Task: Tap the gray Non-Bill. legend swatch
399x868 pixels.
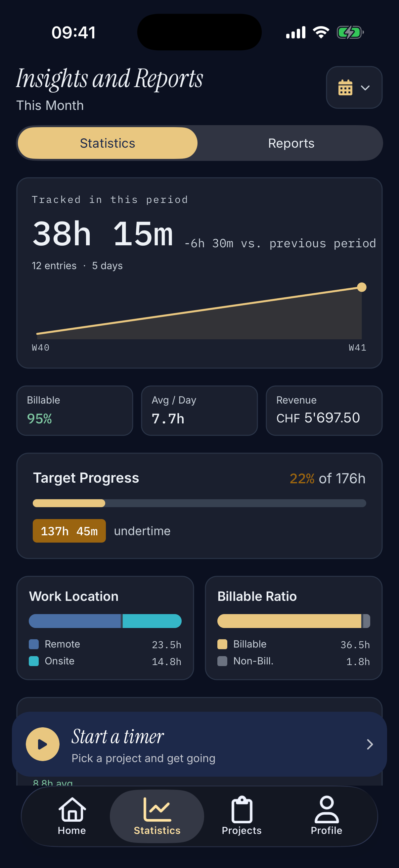Action: point(222,661)
